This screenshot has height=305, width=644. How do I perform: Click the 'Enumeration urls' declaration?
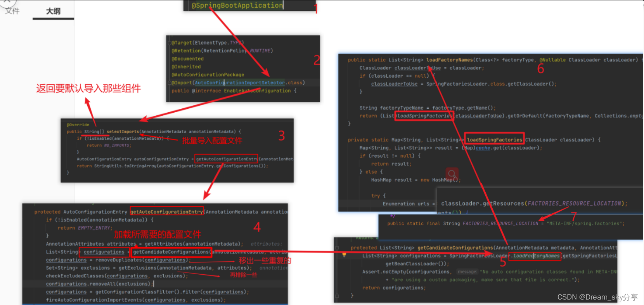tap(406, 204)
